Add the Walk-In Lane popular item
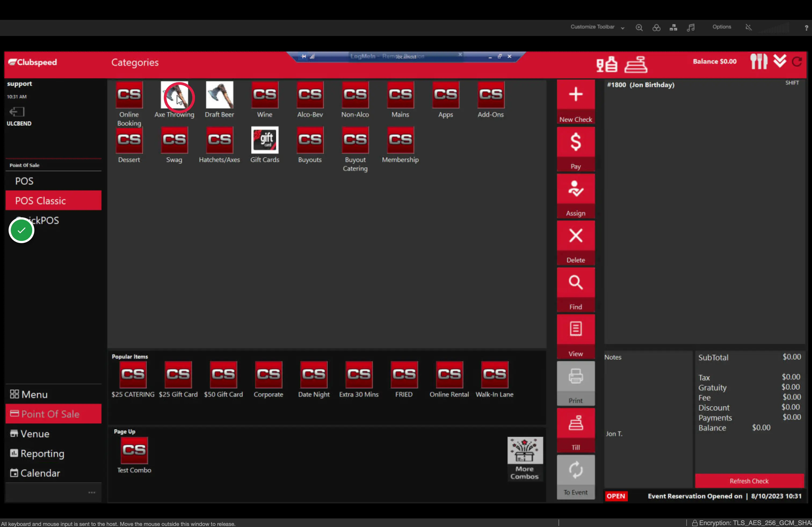This screenshot has width=812, height=527. 494,379
